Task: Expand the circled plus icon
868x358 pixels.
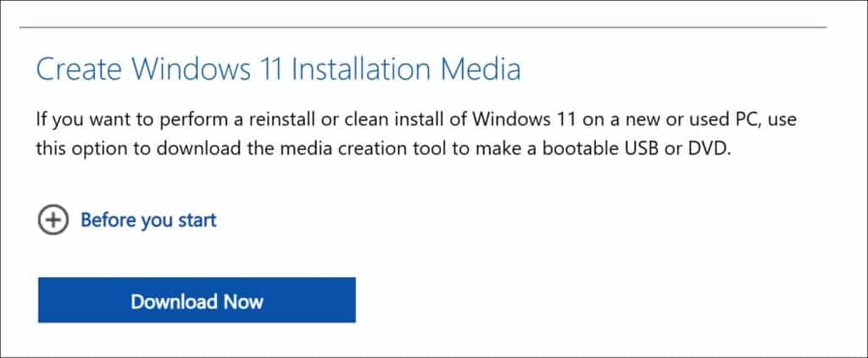Action: (x=53, y=221)
